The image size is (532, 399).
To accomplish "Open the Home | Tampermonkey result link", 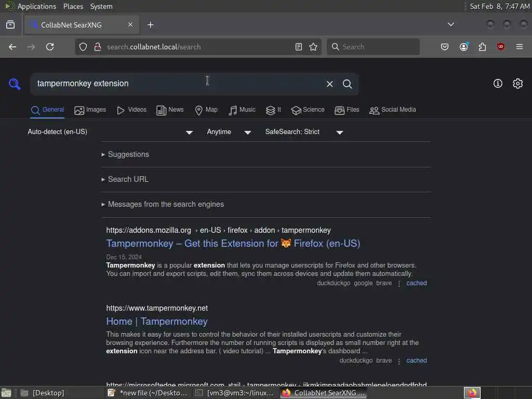I will [x=157, y=321].
